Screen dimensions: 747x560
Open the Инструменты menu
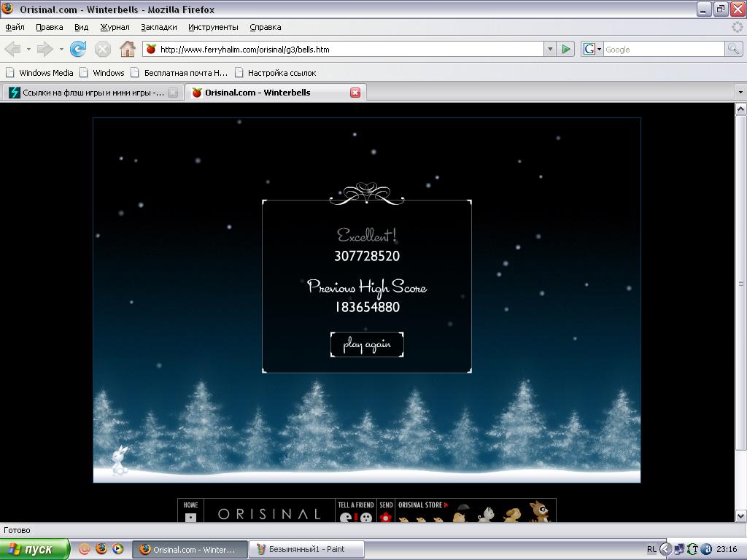213,27
